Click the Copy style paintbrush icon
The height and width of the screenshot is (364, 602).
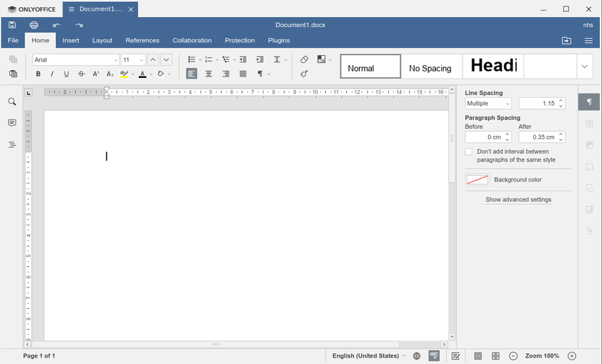(304, 74)
